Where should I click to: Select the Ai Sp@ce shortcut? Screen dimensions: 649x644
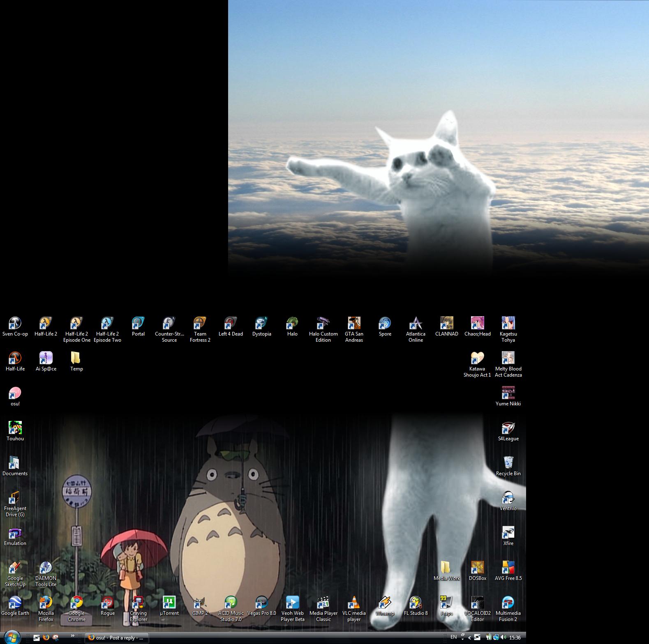click(46, 361)
